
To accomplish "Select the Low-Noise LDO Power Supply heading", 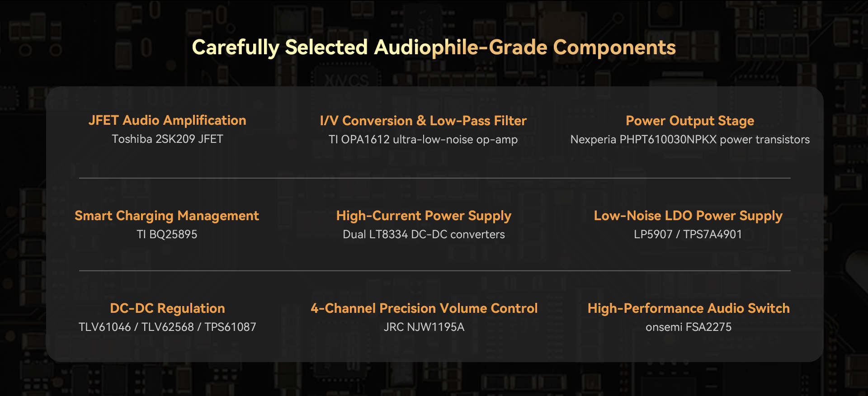I will point(688,216).
